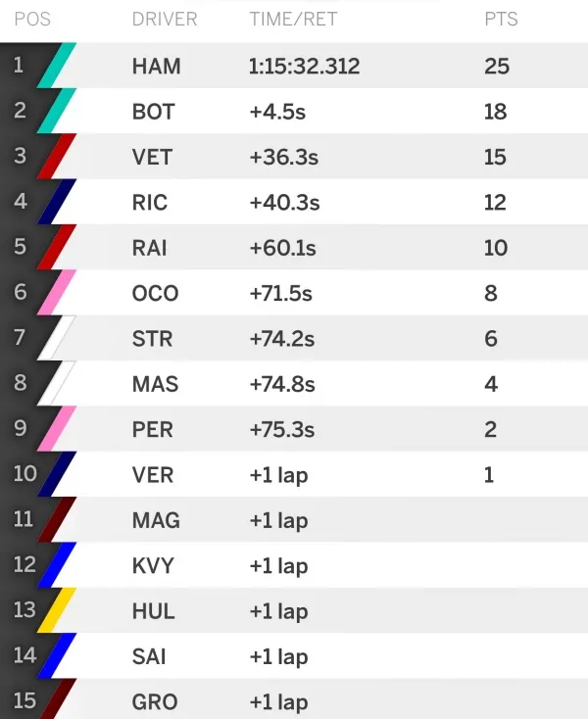Click the yellow team stripe beside HUL

(x=57, y=610)
